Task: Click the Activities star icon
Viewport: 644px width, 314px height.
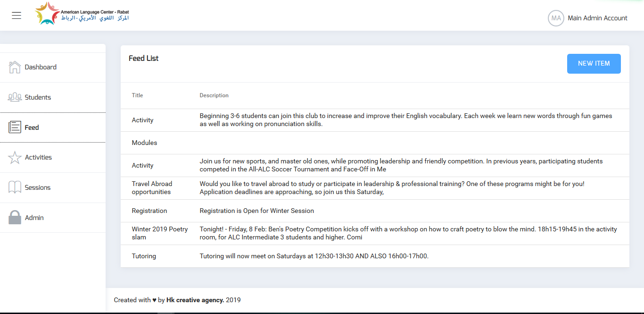Action: click(x=15, y=157)
